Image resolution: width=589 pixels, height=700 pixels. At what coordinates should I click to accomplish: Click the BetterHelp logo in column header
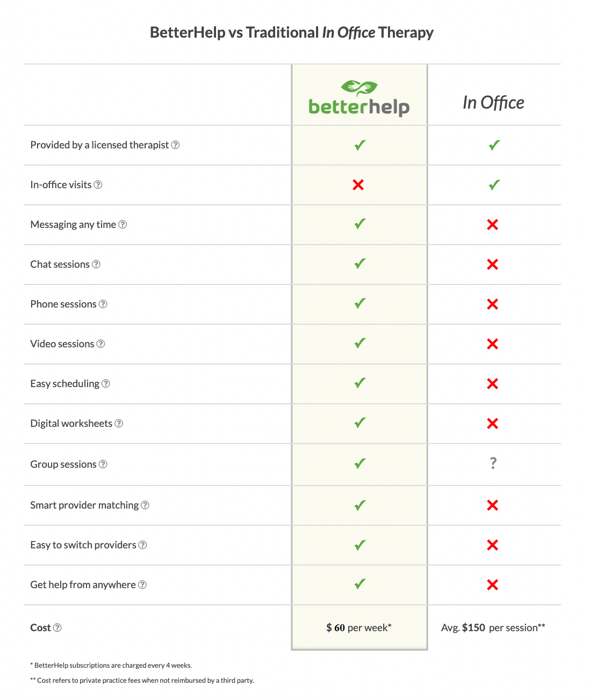pos(359,98)
